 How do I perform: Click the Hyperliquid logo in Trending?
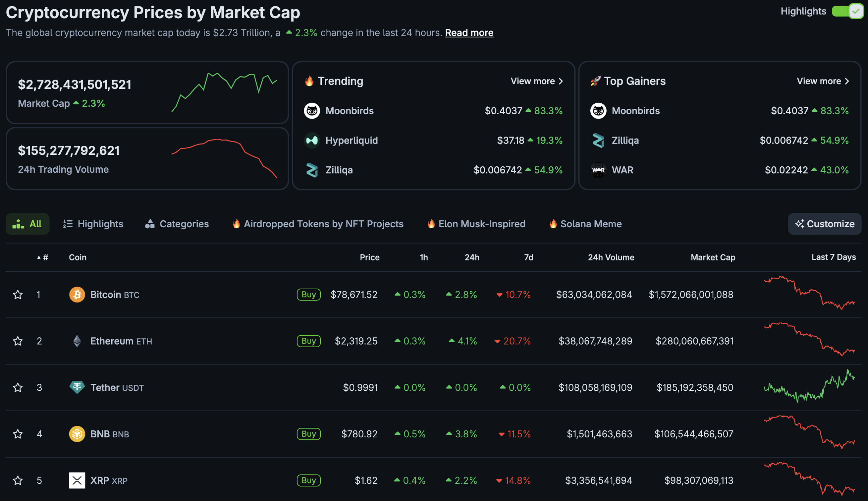coord(312,140)
